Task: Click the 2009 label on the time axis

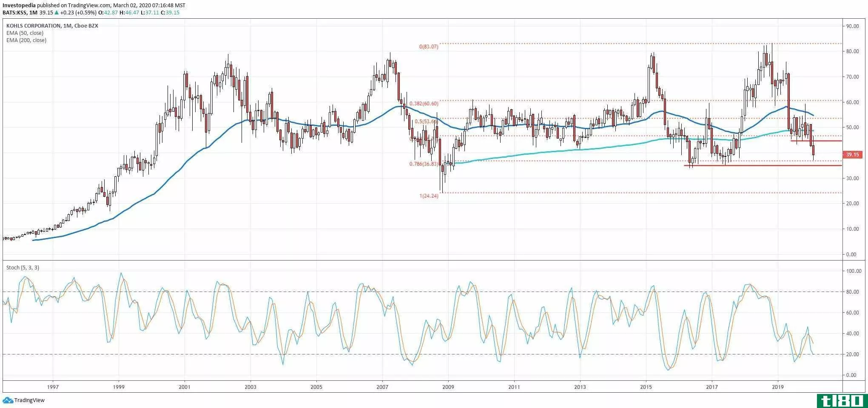Action: point(448,387)
